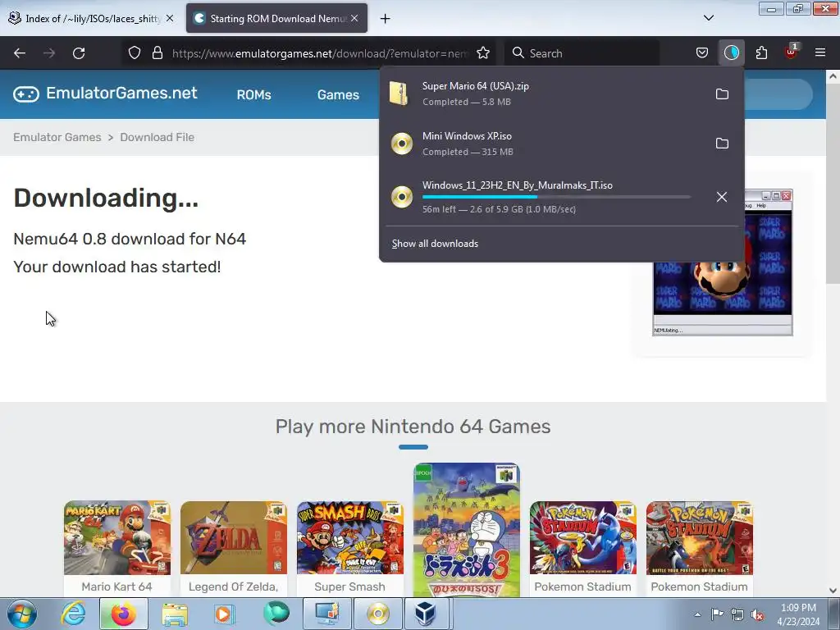Image resolution: width=840 pixels, height=630 pixels.
Task: Open the Super Smash Bros cover image
Action: (349, 538)
